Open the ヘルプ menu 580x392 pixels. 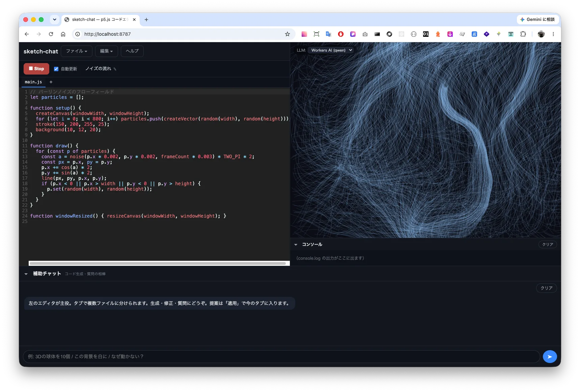point(132,51)
